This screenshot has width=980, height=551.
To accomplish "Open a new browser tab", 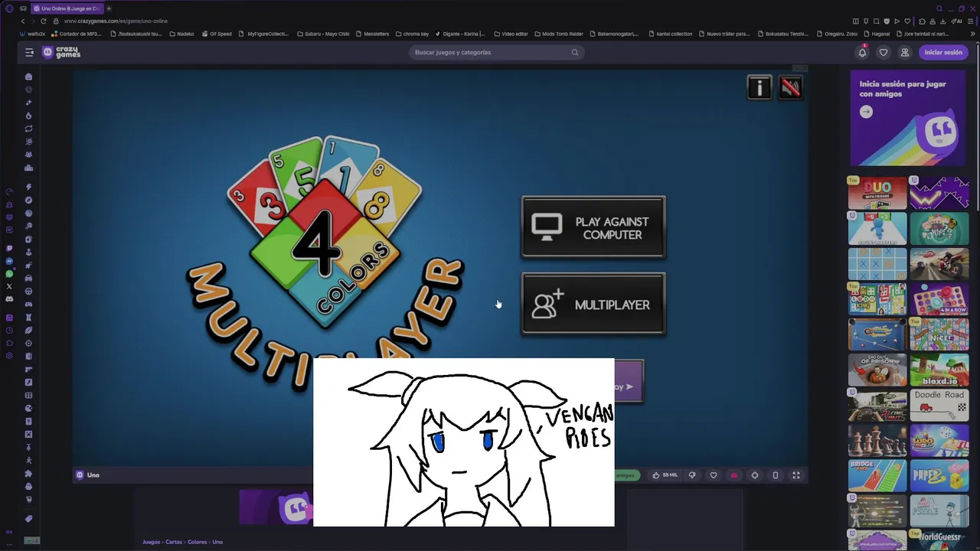I will click(x=109, y=8).
